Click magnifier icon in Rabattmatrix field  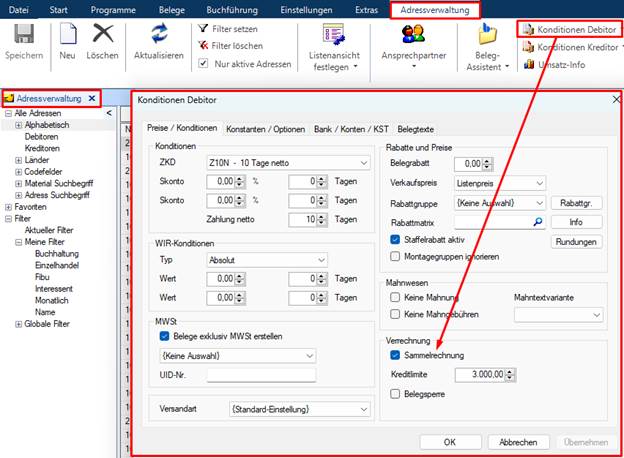point(538,222)
